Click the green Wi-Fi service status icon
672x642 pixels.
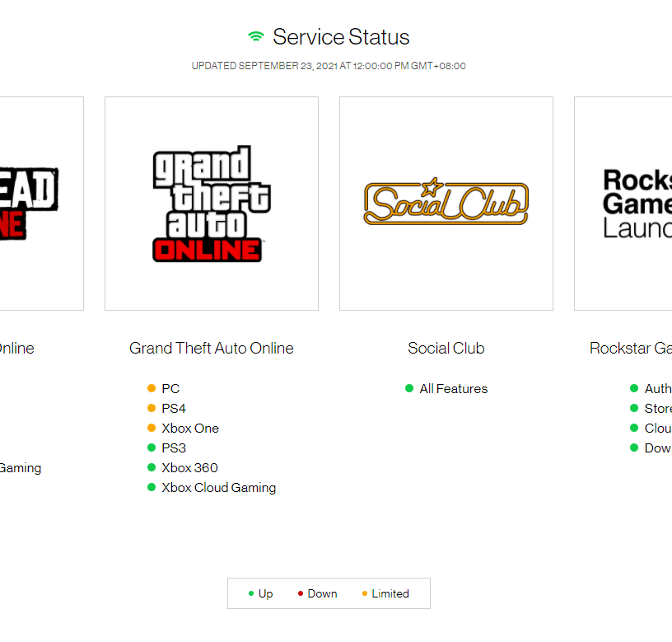click(256, 37)
